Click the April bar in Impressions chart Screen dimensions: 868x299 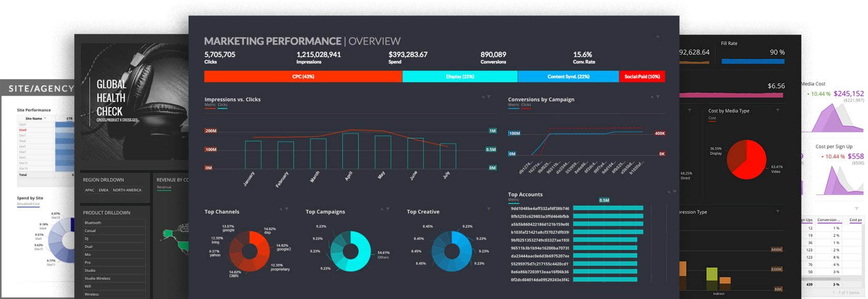point(350,151)
